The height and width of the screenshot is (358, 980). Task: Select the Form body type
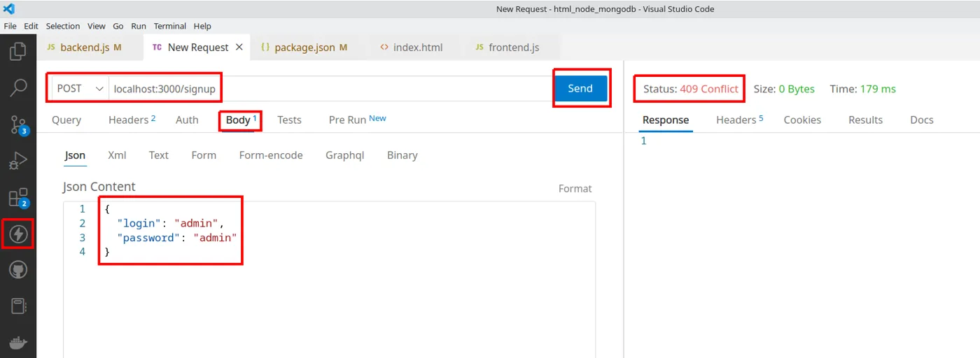204,155
